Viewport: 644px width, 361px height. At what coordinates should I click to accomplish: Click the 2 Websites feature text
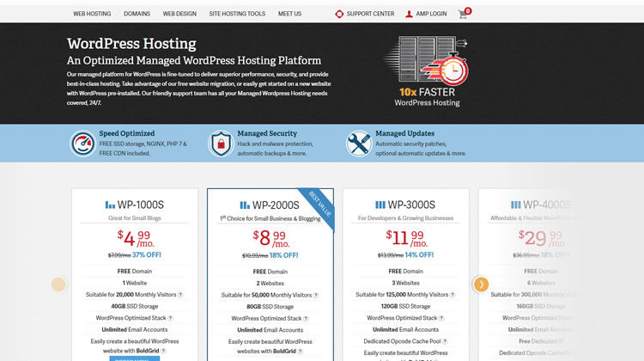(x=270, y=284)
